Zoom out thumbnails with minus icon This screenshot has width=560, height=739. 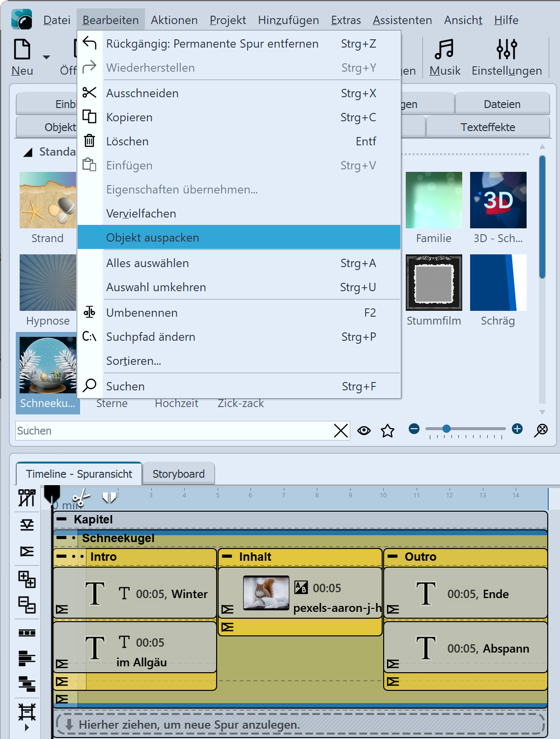click(414, 429)
